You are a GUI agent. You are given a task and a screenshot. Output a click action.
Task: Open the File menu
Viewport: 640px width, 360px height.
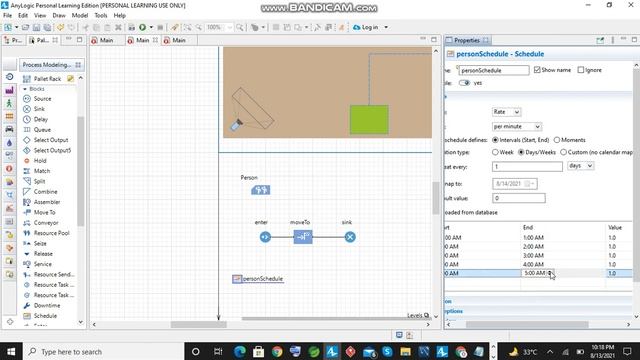pyautogui.click(x=7, y=16)
